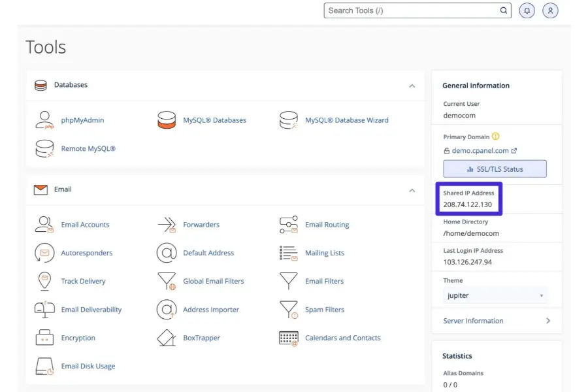The image size is (588, 392).
Task: Open the Global Email Filters link
Action: click(214, 281)
